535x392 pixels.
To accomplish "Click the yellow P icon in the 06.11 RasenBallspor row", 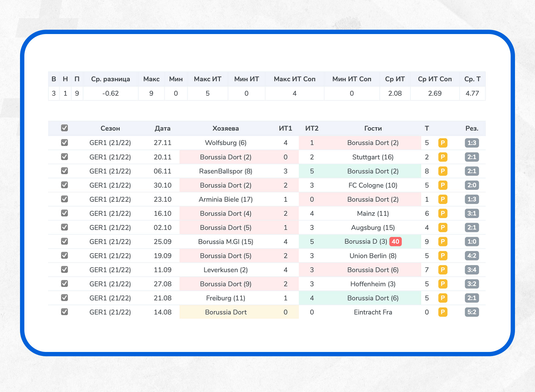I will (x=443, y=171).
